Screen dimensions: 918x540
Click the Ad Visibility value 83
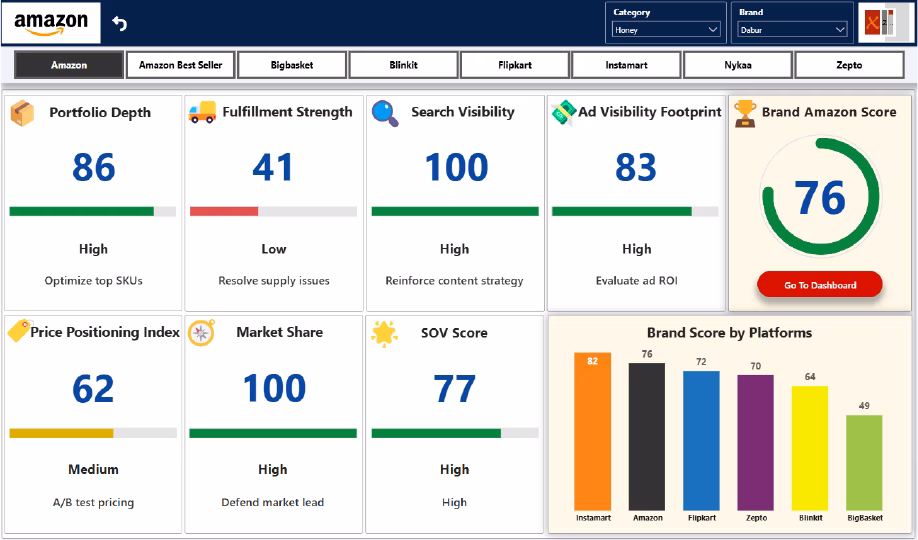click(x=636, y=168)
